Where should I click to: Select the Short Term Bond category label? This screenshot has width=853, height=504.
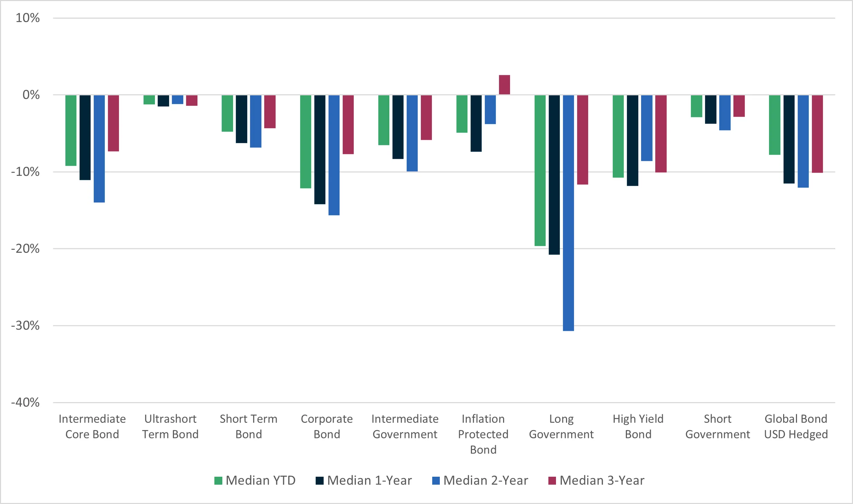[249, 426]
